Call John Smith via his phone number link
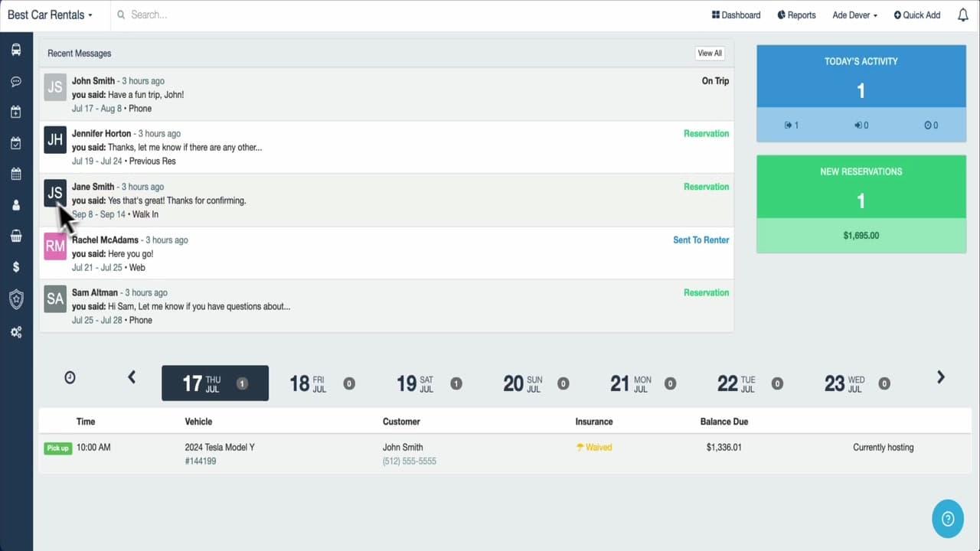 point(409,461)
